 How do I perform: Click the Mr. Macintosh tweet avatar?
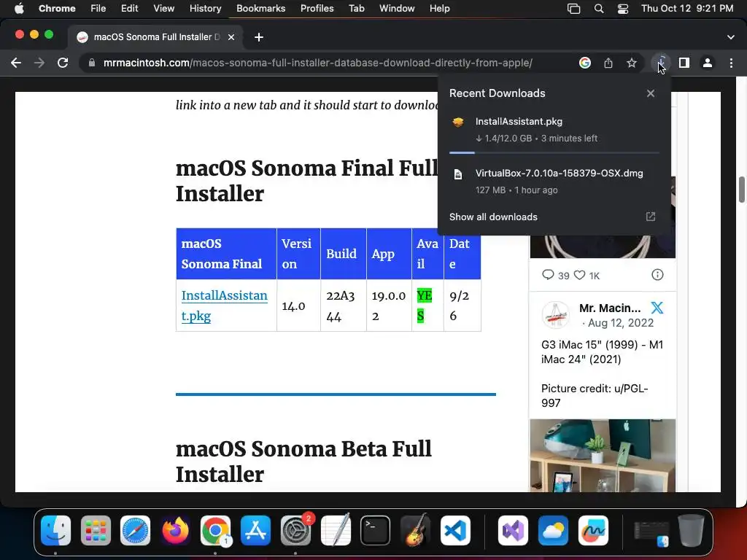pyautogui.click(x=555, y=315)
